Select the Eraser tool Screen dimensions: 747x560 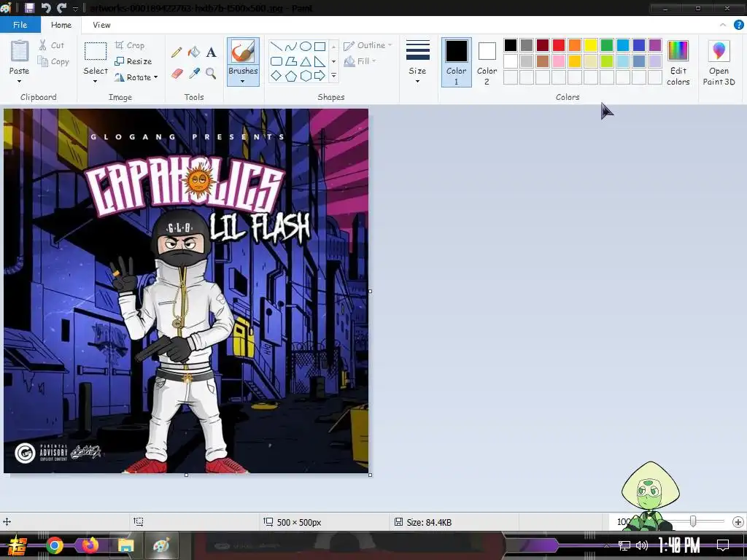[x=177, y=74]
